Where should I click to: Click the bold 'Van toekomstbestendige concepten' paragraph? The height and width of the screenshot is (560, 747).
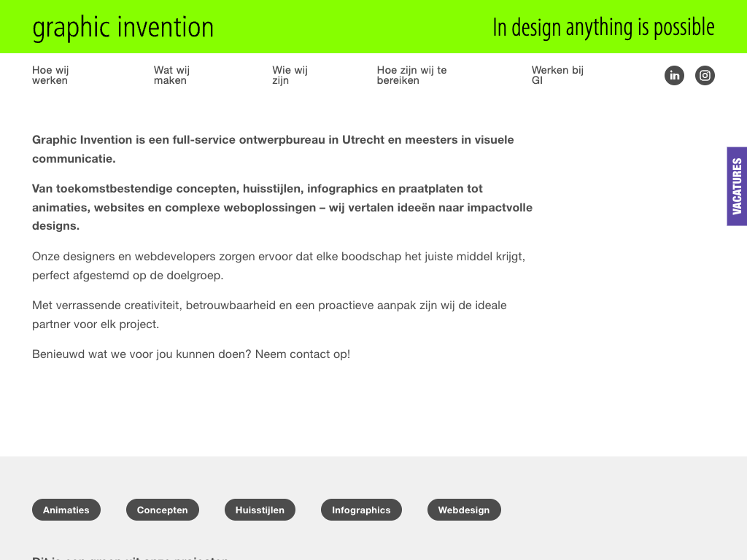282,207
